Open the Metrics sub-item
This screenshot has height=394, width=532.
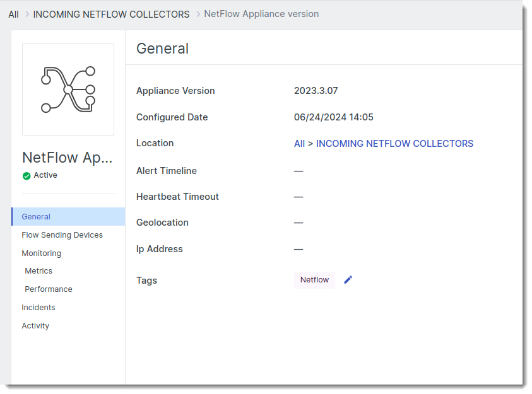pyautogui.click(x=38, y=271)
